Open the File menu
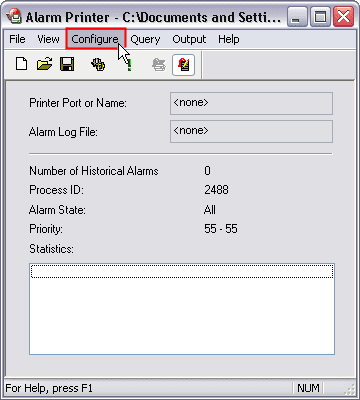 17,39
